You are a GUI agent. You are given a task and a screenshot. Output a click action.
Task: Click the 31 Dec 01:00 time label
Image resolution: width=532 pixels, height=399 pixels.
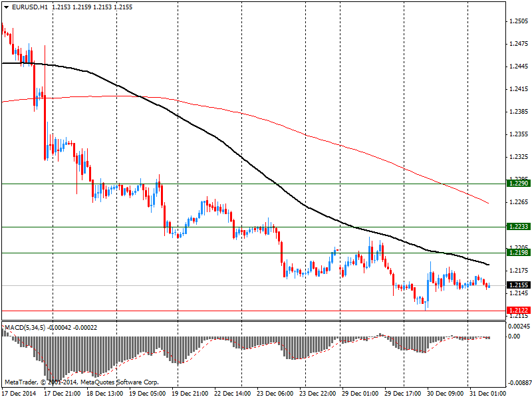click(x=487, y=394)
